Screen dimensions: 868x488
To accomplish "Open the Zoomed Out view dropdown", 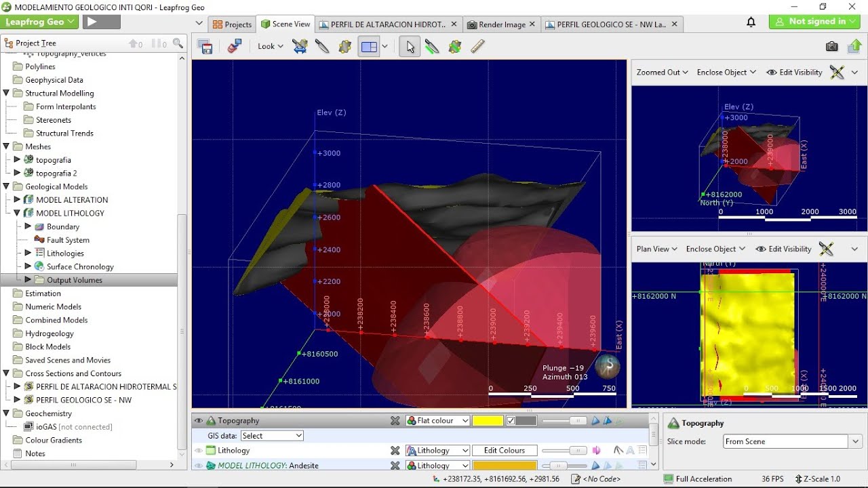I will (x=662, y=73).
